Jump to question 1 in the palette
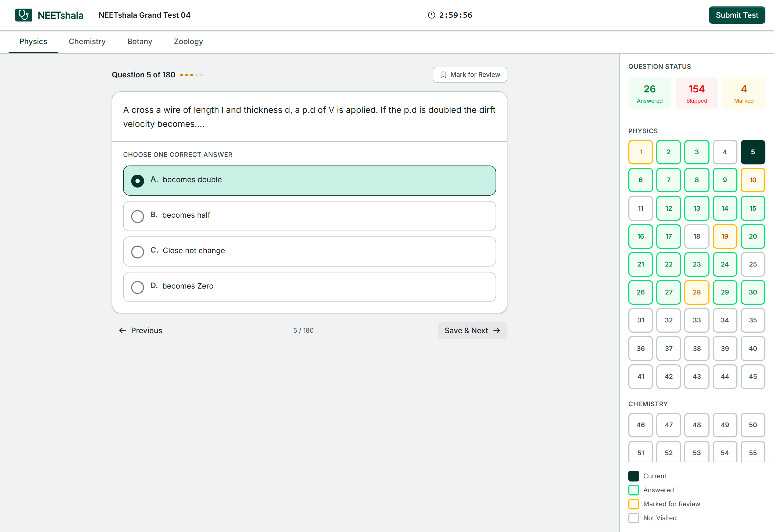774x532 pixels. 641,152
